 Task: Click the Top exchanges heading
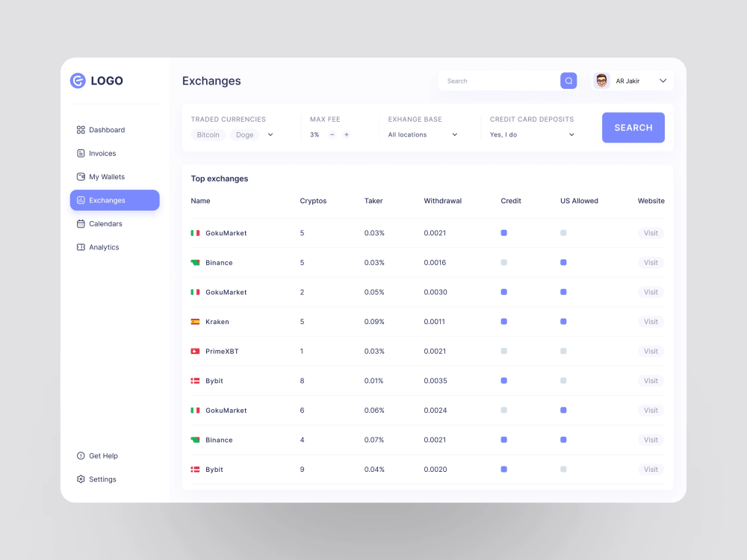tap(220, 178)
